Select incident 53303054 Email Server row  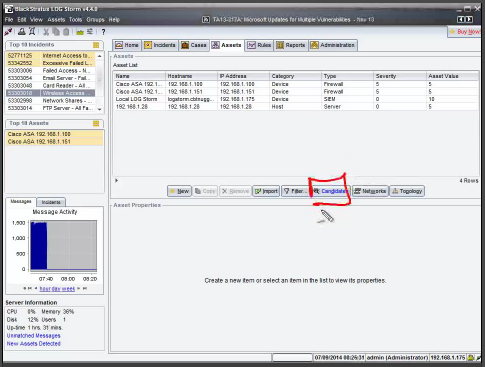tap(51, 78)
